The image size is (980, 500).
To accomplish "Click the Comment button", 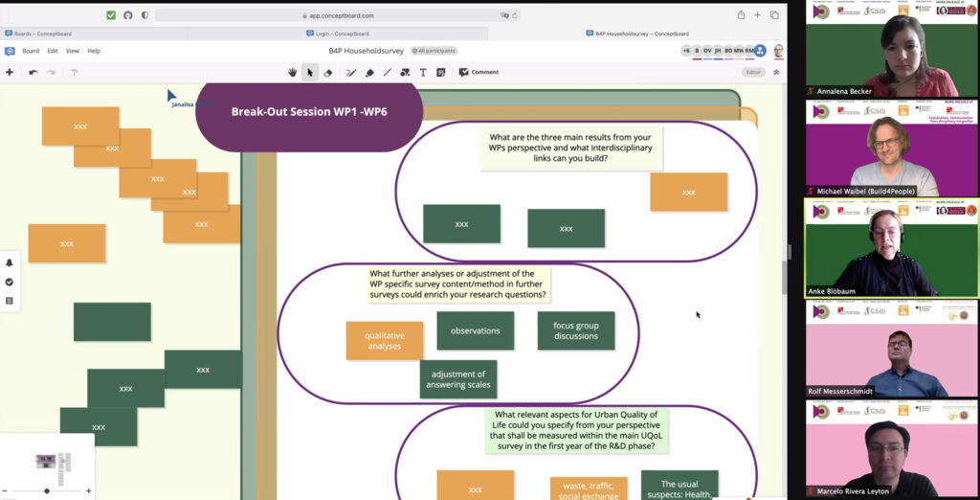I will point(479,73).
